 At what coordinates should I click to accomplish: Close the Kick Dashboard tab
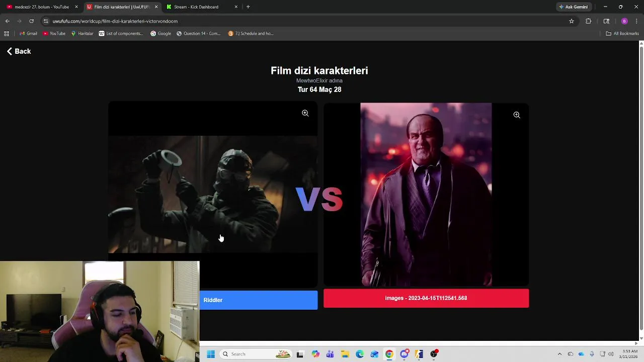[x=236, y=7]
